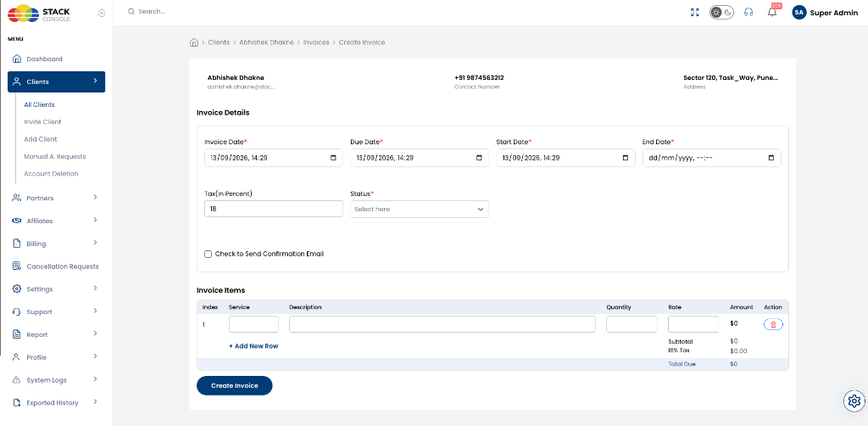Click the Billing document icon

(x=17, y=244)
